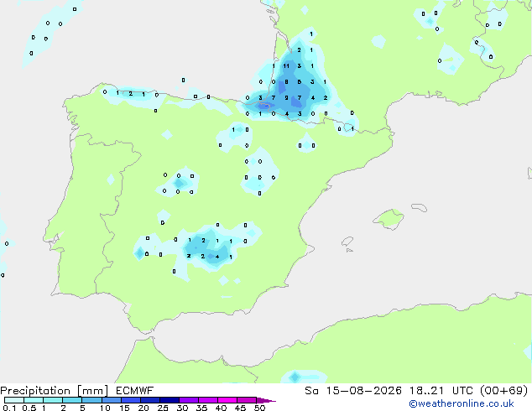Open the weatheronline.co.uk copyright link
This screenshot has width=532, height=411.
[x=462, y=403]
